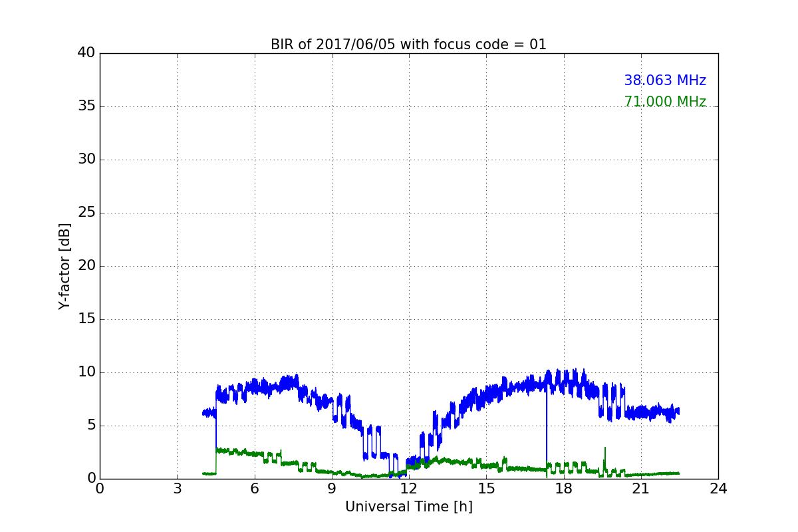Click the x-axis tick label 3
The width and height of the screenshot is (798, 532).
point(177,489)
